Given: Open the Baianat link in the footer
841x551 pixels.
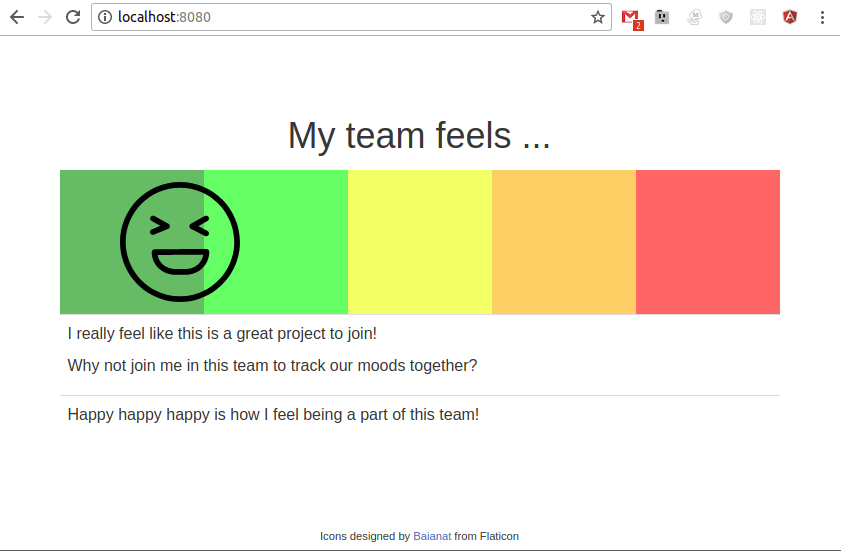Looking at the screenshot, I should pyautogui.click(x=432, y=536).
